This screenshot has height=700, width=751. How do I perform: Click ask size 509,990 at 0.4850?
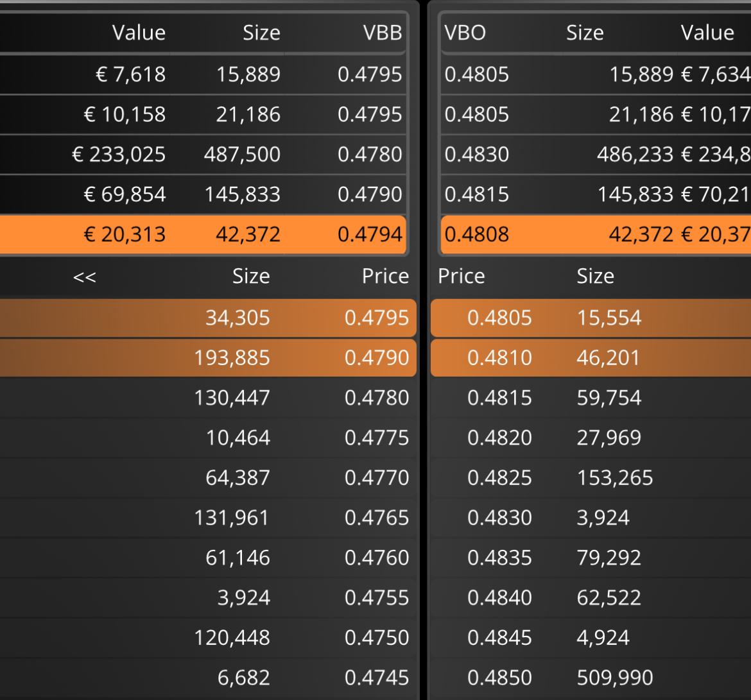coord(614,678)
